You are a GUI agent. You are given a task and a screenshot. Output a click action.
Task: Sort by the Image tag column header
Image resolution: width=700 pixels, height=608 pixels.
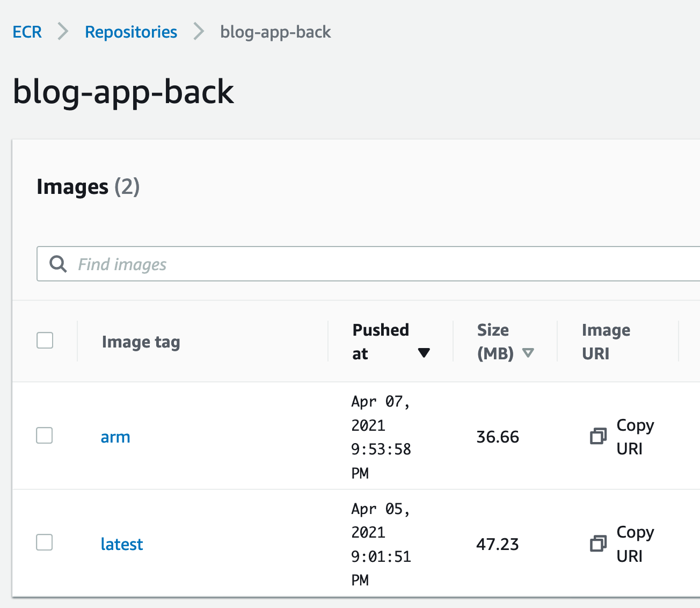pyautogui.click(x=141, y=342)
